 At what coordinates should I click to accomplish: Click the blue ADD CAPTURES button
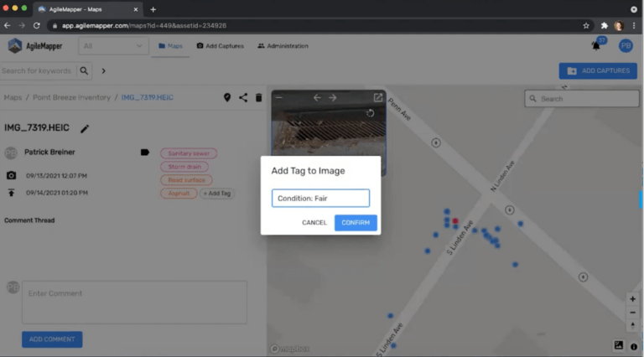pos(598,70)
